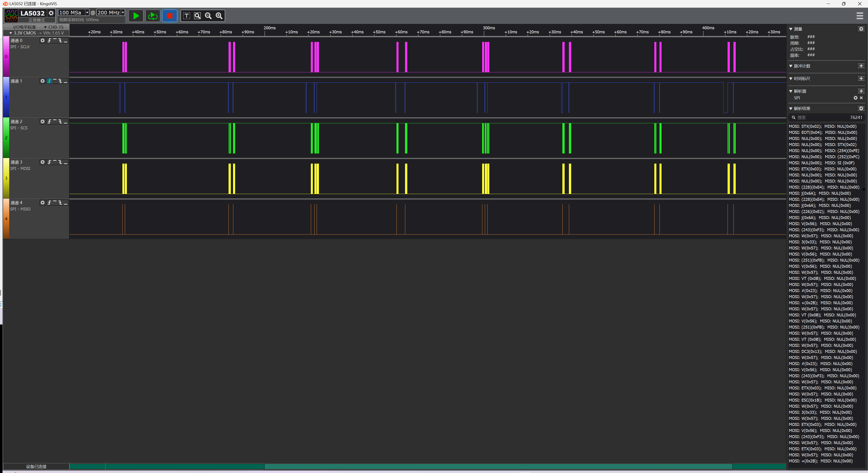Click the capture overview progress bar
868x473 pixels.
(428, 467)
